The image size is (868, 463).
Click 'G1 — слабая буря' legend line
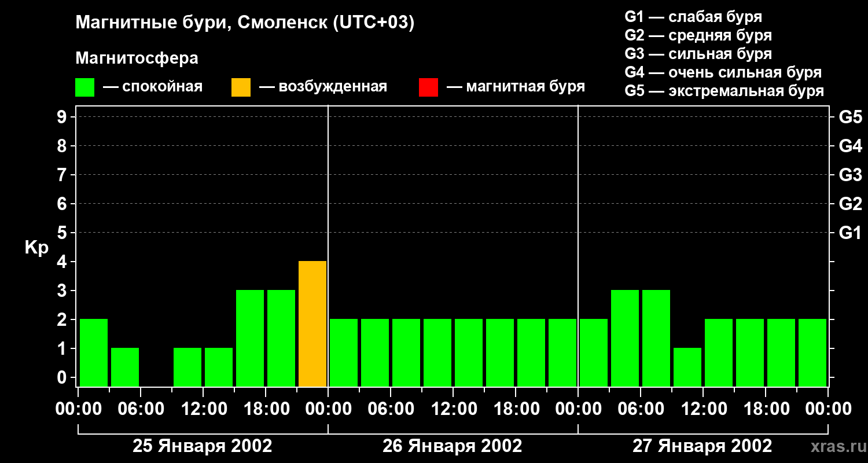[693, 17]
